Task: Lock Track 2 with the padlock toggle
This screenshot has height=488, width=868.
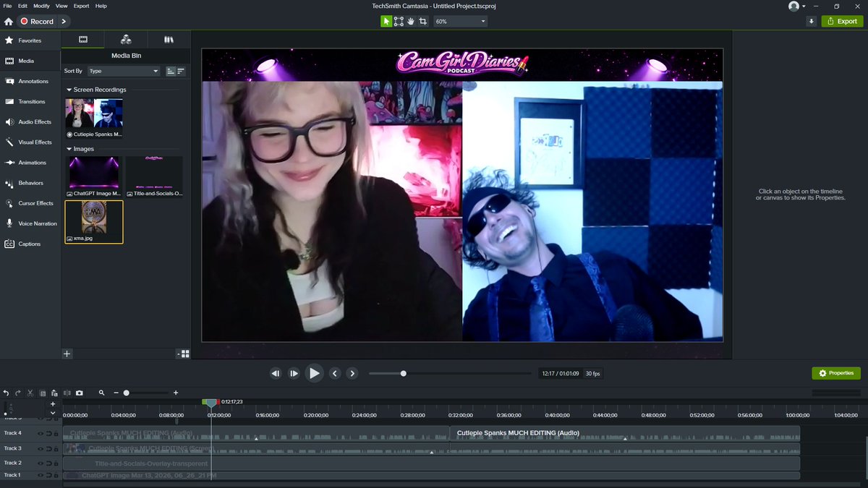Action: tap(56, 463)
